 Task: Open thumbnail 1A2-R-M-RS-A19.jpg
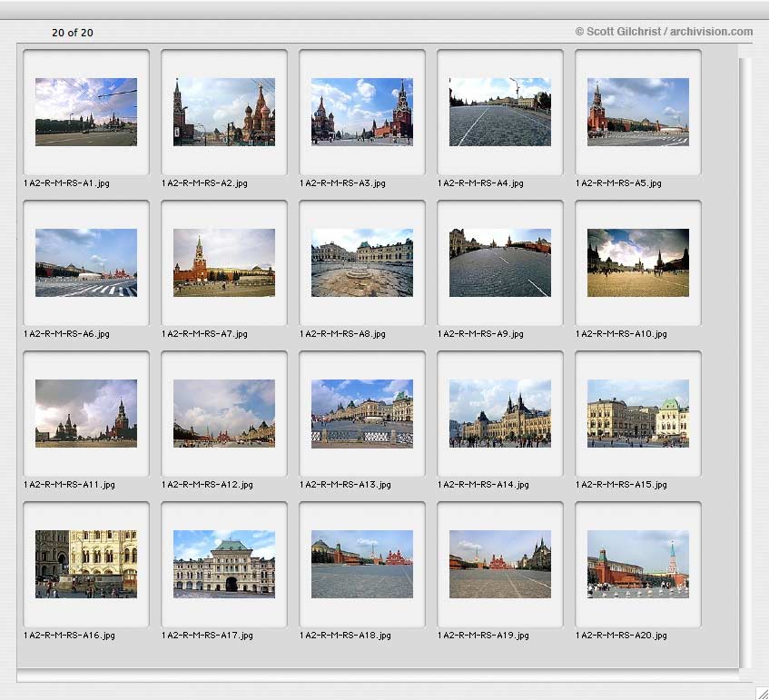pos(499,564)
